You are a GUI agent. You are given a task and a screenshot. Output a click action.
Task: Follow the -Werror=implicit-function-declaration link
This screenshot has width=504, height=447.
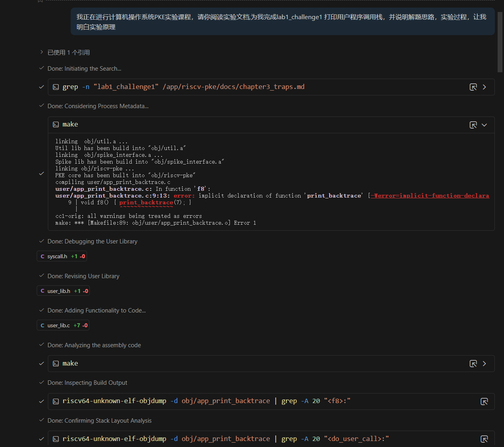pos(430,196)
